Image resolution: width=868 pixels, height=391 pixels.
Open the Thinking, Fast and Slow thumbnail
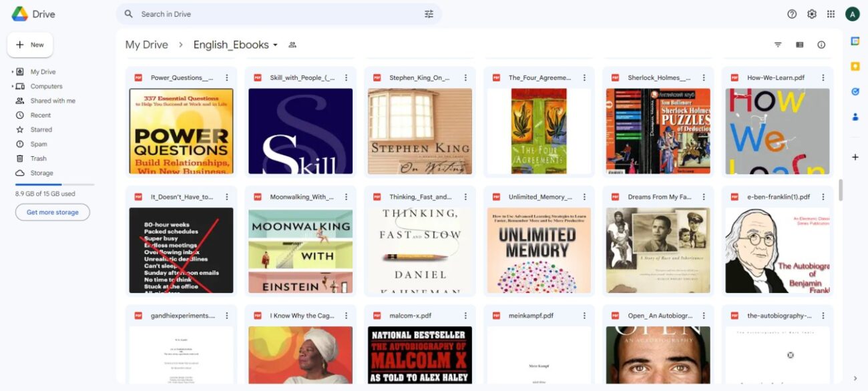[x=420, y=250]
